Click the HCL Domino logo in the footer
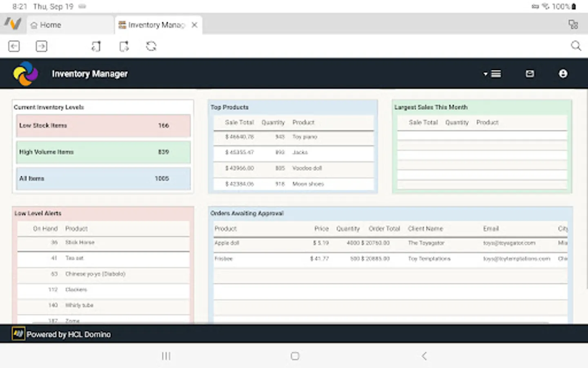Viewport: 588px width, 368px height. click(x=18, y=334)
